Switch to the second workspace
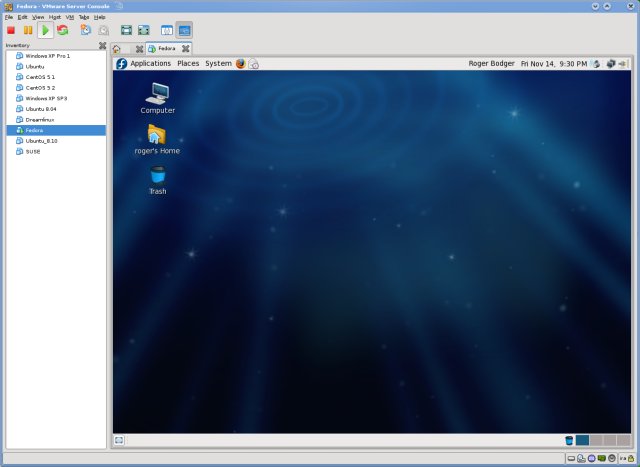 coord(596,440)
